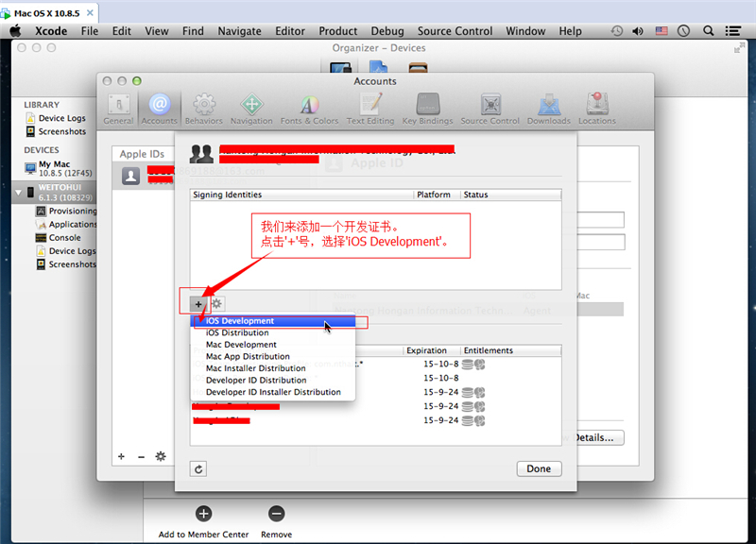The height and width of the screenshot is (544, 756).
Task: Sort by the Platform column header
Action: click(437, 195)
